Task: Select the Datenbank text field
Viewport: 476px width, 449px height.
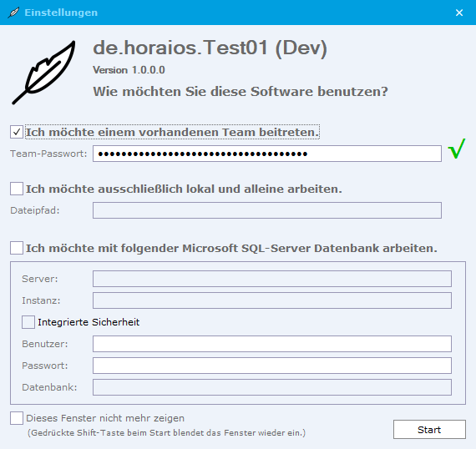Action: click(272, 387)
